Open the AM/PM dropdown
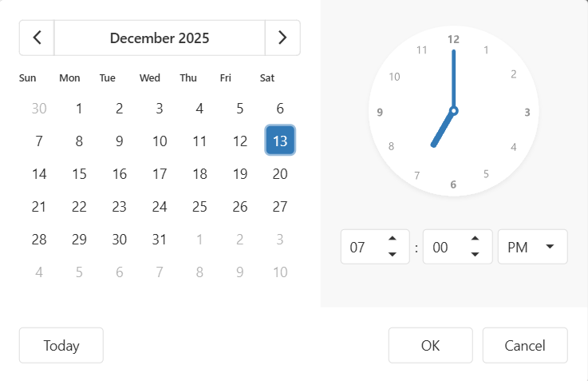 pyautogui.click(x=532, y=247)
